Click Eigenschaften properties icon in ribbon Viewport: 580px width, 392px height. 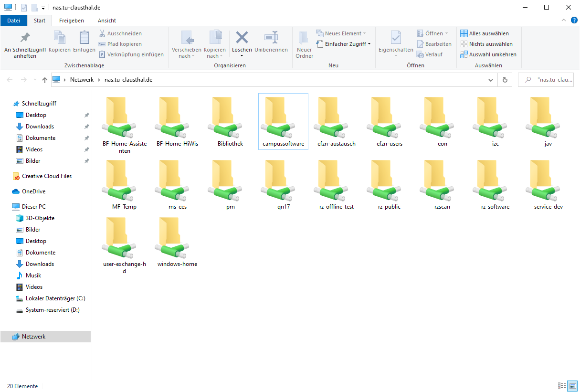tap(396, 38)
